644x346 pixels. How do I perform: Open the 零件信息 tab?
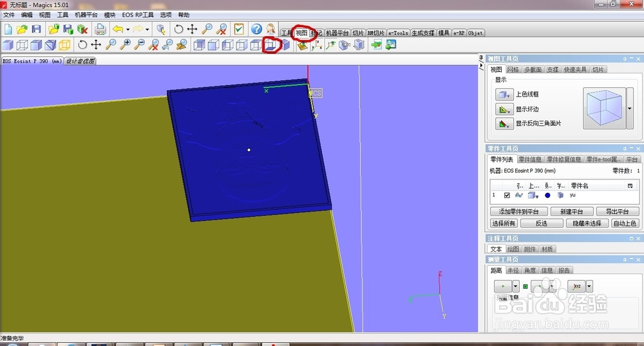pyautogui.click(x=530, y=159)
